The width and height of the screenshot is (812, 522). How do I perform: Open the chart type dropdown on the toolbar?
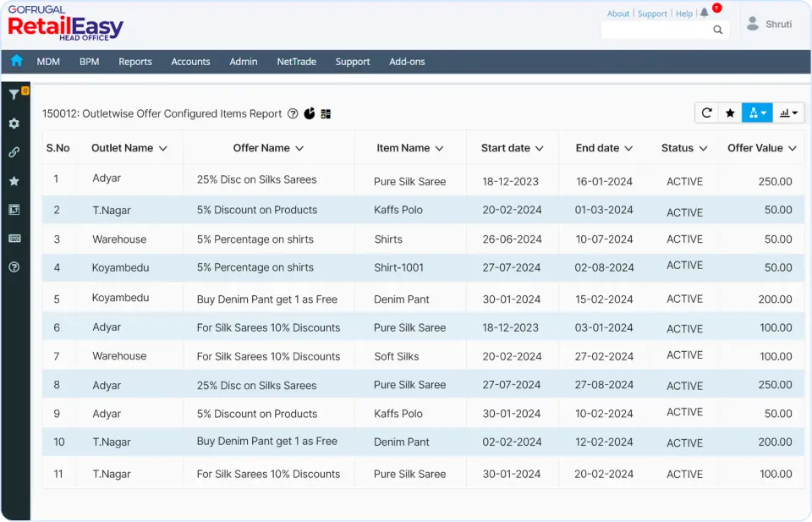pos(787,112)
